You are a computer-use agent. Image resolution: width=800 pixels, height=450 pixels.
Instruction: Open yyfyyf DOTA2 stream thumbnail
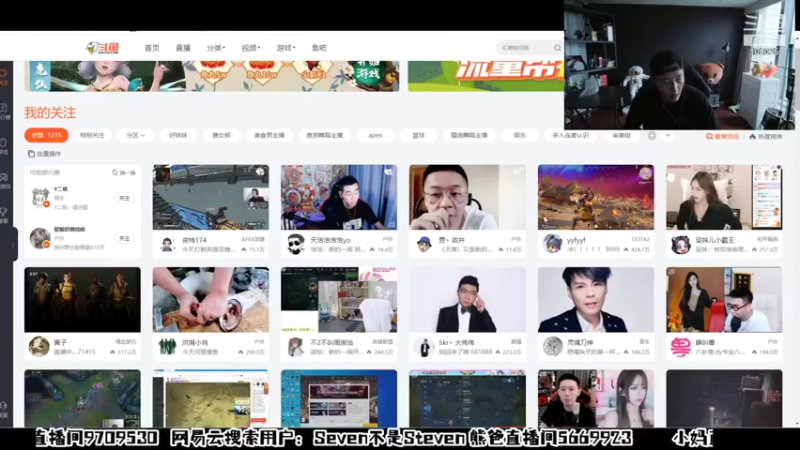[x=596, y=197]
